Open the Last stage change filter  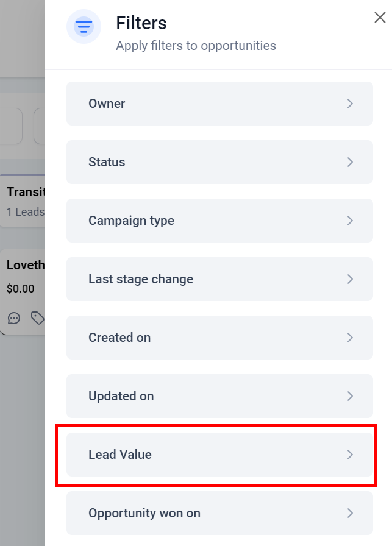pos(219,279)
